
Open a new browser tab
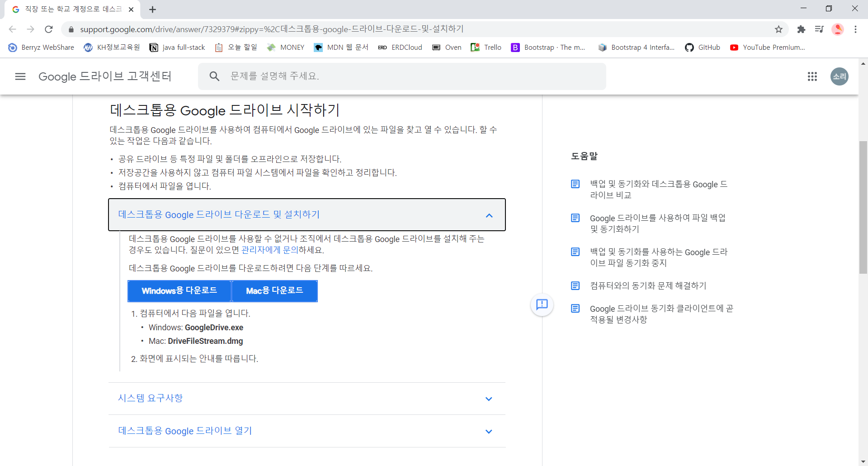coord(153,10)
